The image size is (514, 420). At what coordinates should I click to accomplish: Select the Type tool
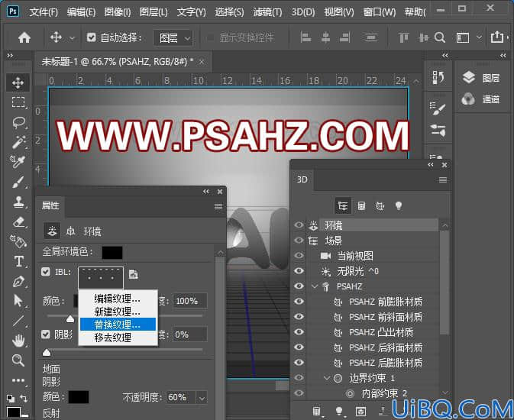18,261
